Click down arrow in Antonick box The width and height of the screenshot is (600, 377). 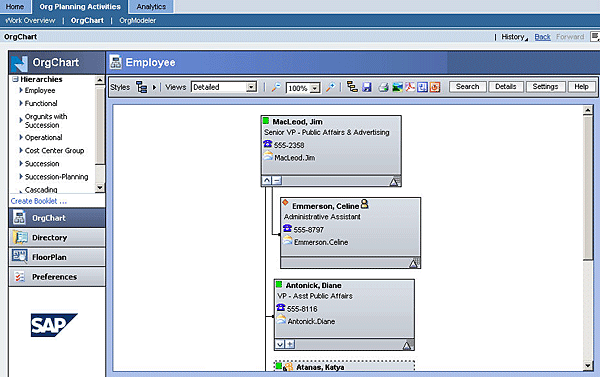point(280,344)
